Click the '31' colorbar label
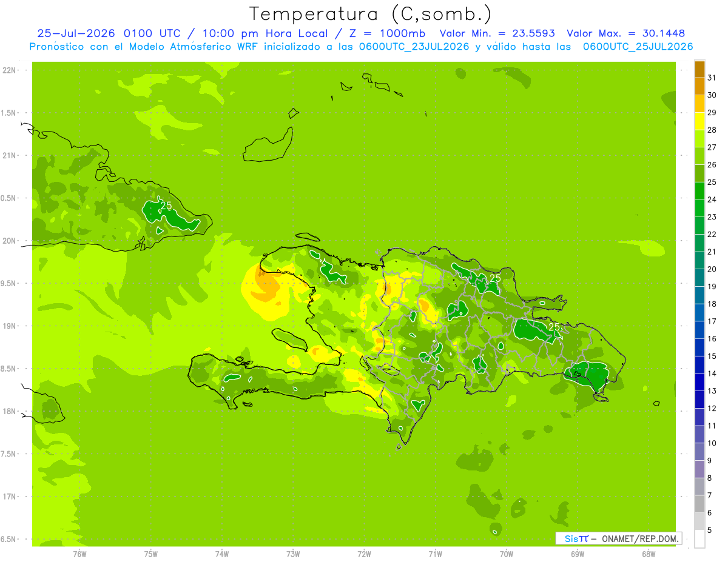 [x=712, y=78]
